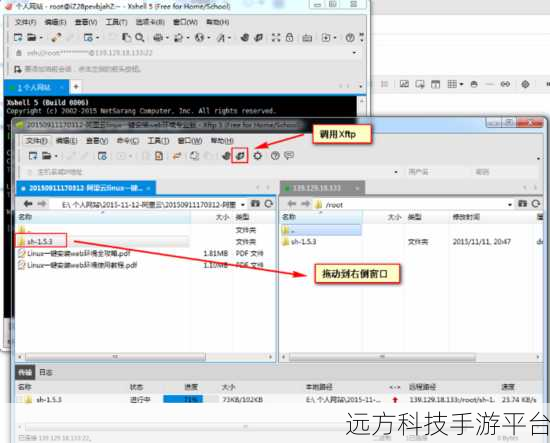The width and height of the screenshot is (550, 443).
Task: Click the connect link icon in Xshell toolbar
Action: (x=56, y=38)
